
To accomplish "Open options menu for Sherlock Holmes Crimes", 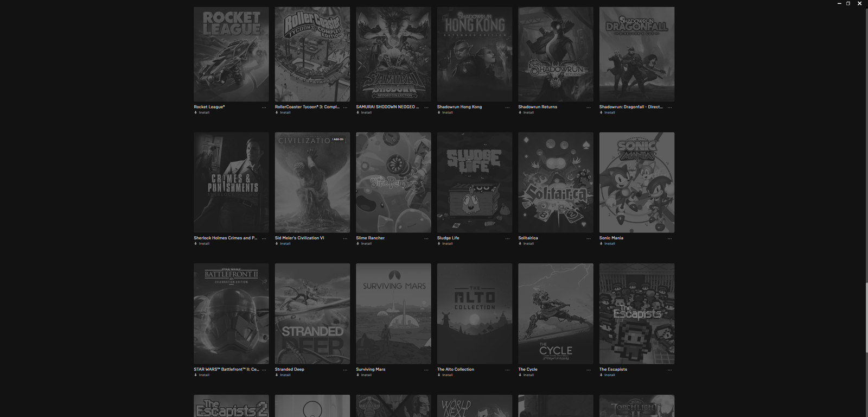I will pos(264,238).
